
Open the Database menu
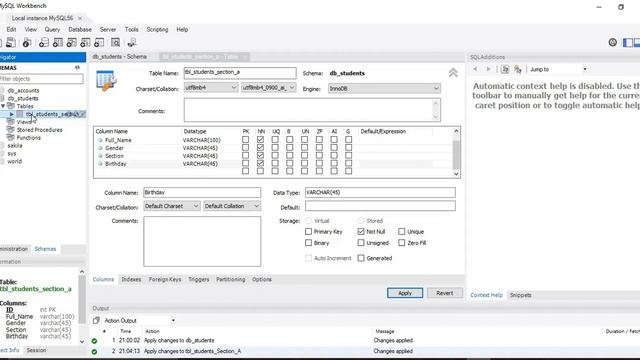pyautogui.click(x=80, y=29)
